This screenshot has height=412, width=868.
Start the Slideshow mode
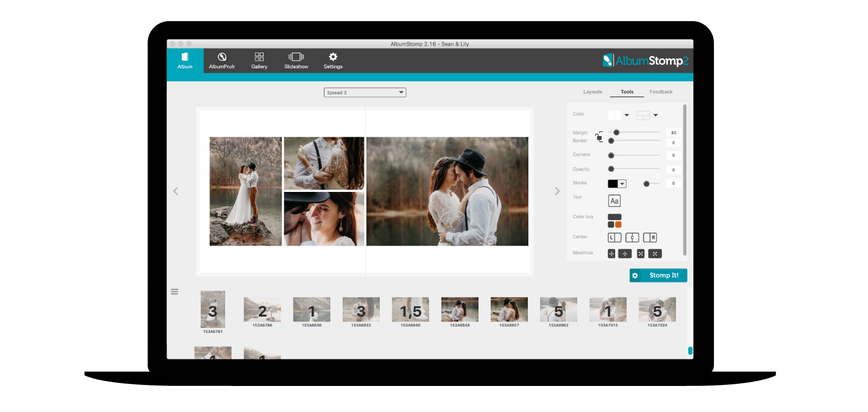coord(296,61)
